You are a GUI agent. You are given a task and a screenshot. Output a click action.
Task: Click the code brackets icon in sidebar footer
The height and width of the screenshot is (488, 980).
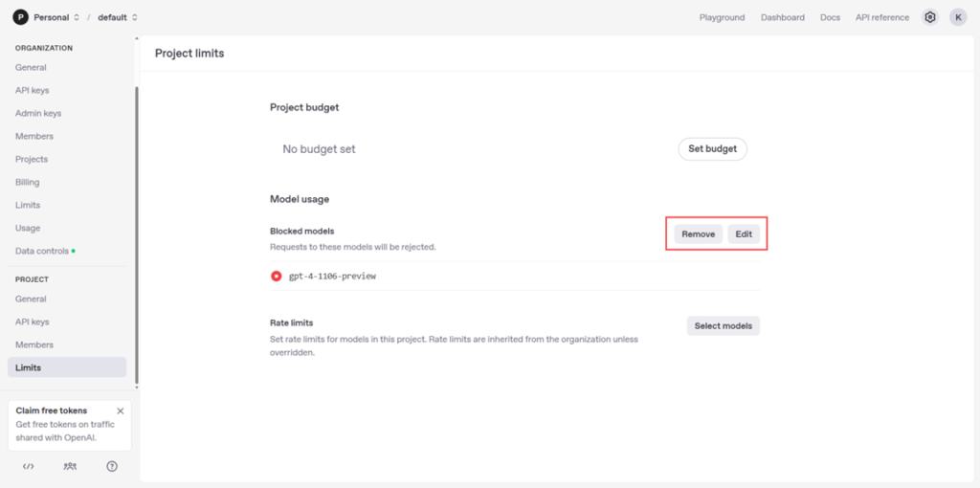tap(29, 467)
